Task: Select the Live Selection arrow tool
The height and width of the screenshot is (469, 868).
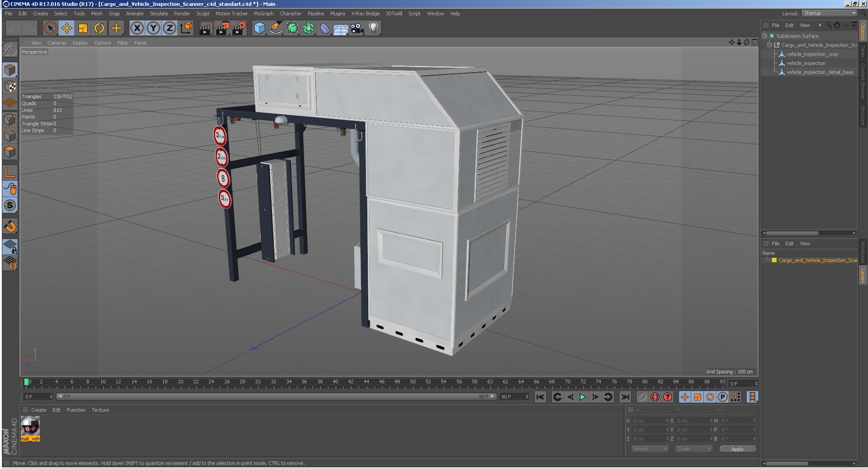Action: tap(51, 28)
